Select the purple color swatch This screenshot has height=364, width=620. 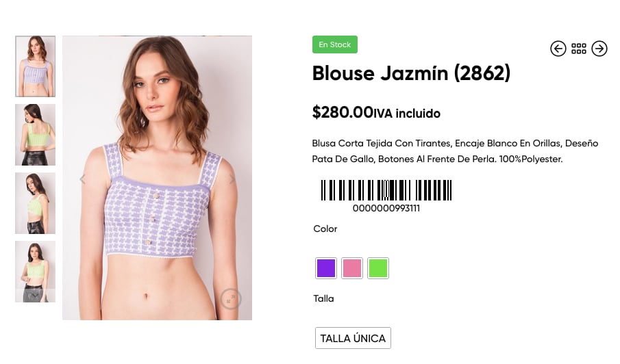(x=326, y=268)
